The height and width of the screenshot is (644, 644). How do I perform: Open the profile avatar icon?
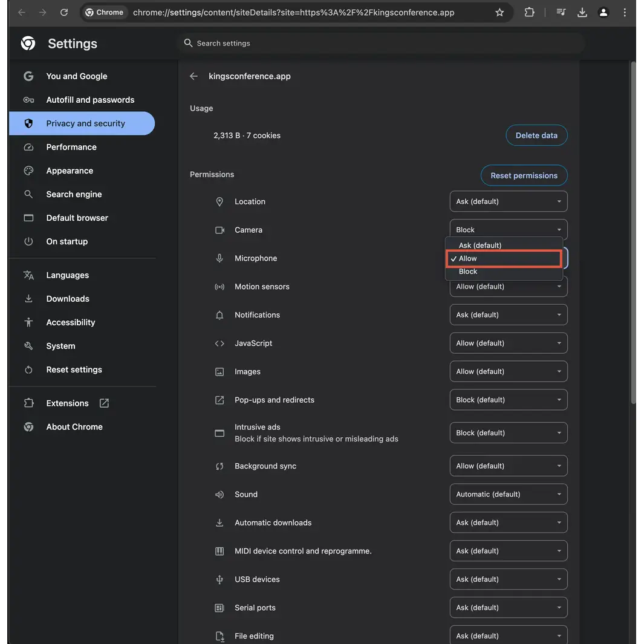click(603, 12)
